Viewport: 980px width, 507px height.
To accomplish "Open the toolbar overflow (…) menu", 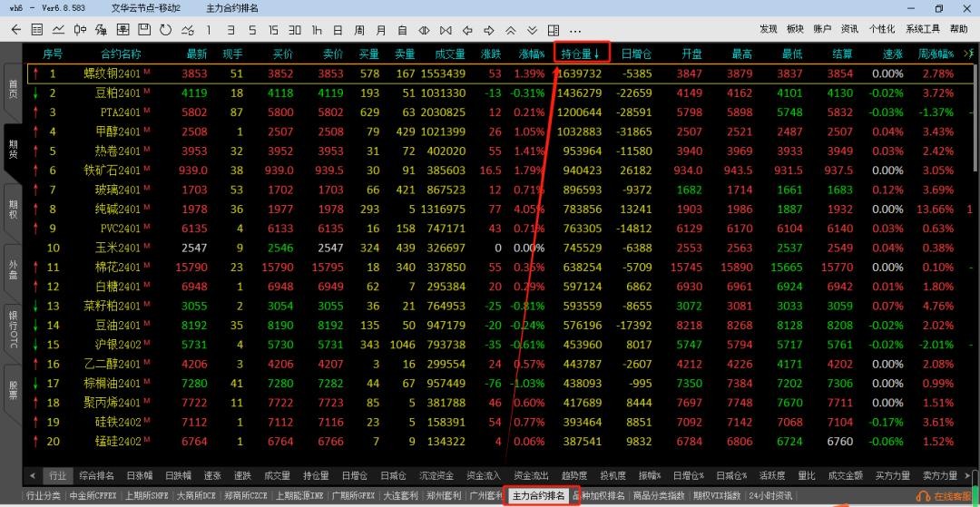I will coord(574,30).
